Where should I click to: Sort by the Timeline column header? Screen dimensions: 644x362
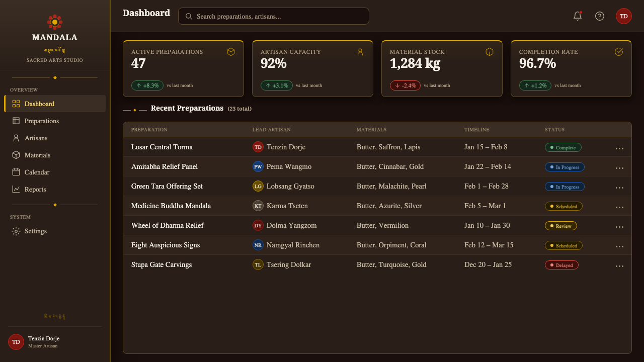[x=476, y=130]
